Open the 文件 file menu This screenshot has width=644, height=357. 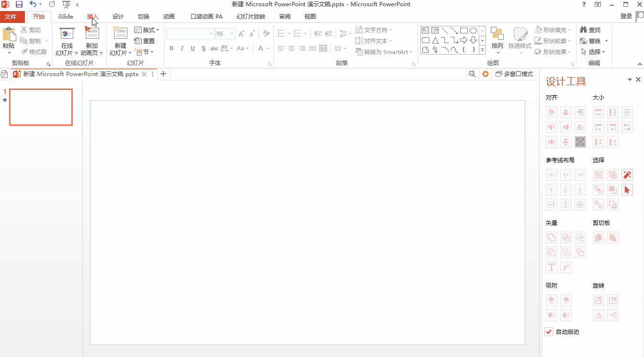click(x=11, y=17)
